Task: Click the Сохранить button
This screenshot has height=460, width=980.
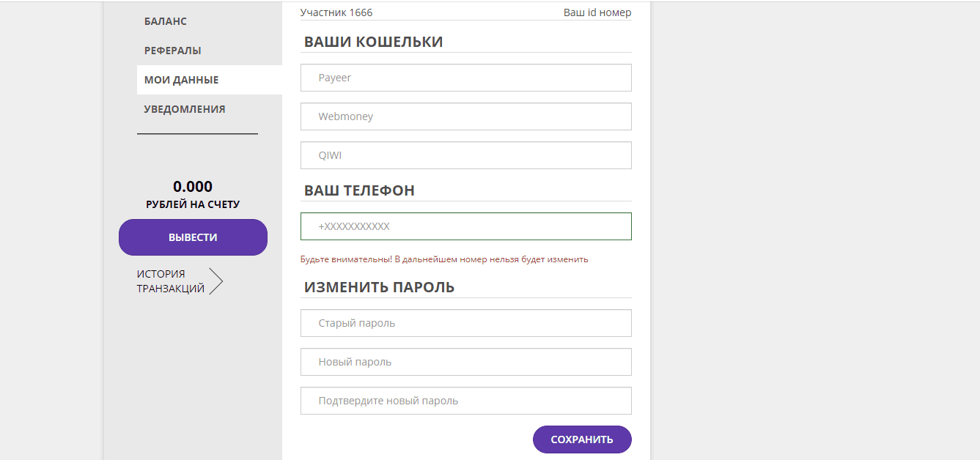Action: coord(582,439)
